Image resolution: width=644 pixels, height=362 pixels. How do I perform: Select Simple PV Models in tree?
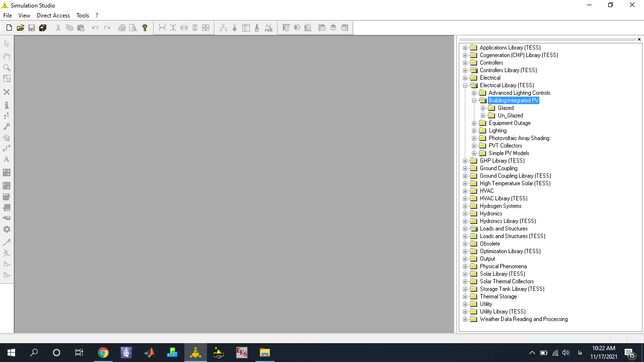point(509,153)
